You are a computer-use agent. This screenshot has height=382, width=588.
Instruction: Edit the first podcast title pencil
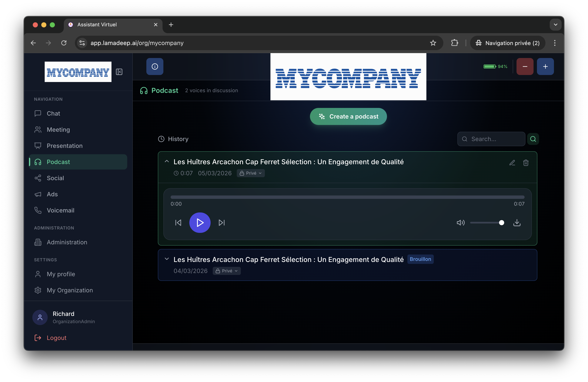click(512, 163)
